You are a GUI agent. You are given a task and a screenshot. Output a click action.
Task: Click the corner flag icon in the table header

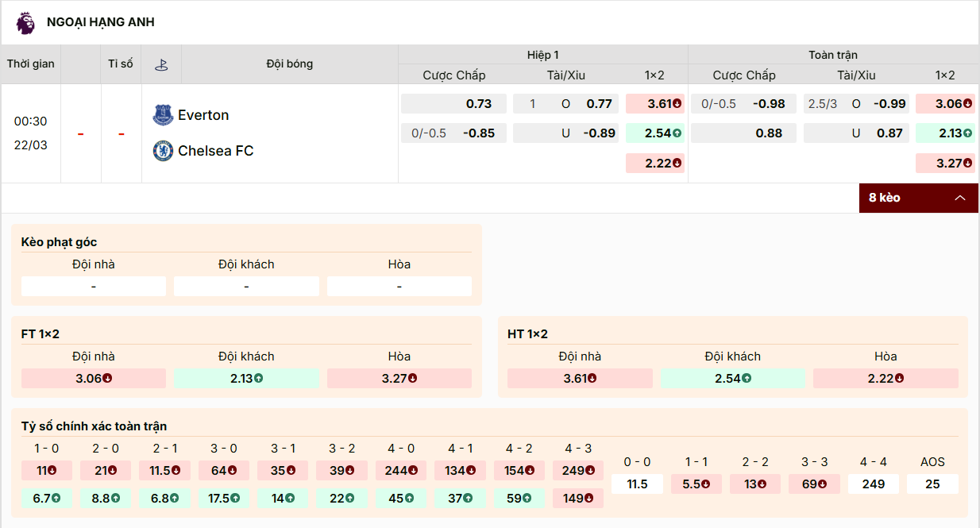click(x=161, y=64)
